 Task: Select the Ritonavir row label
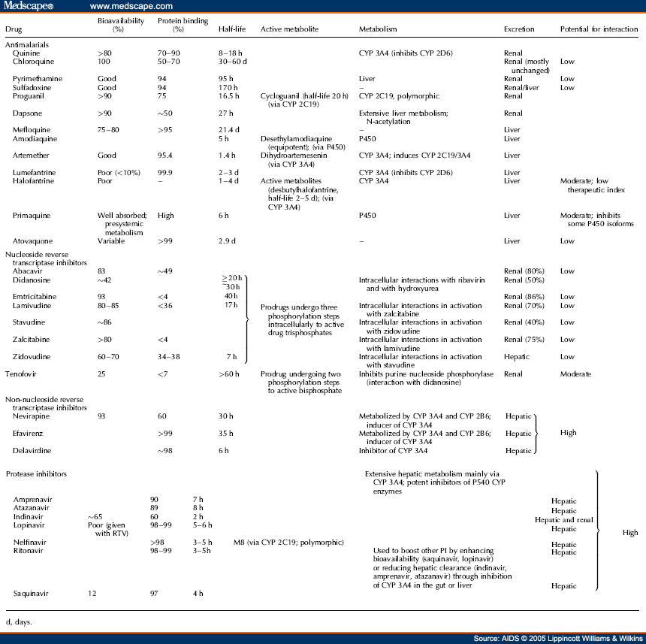click(x=28, y=551)
